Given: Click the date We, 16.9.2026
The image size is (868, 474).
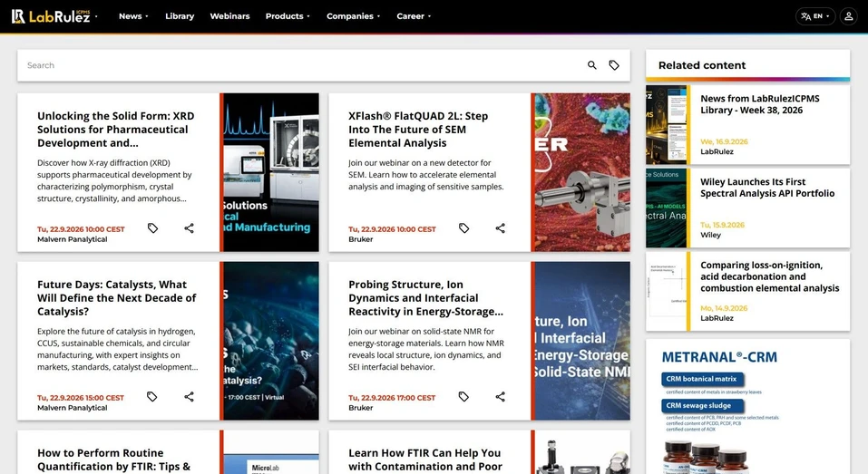Looking at the screenshot, I should [x=724, y=141].
